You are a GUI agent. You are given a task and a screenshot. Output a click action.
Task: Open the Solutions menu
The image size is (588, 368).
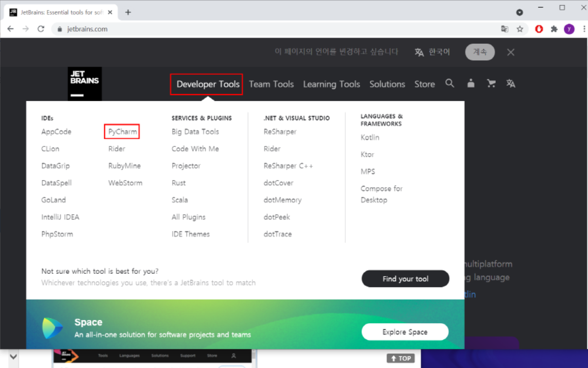[387, 84]
